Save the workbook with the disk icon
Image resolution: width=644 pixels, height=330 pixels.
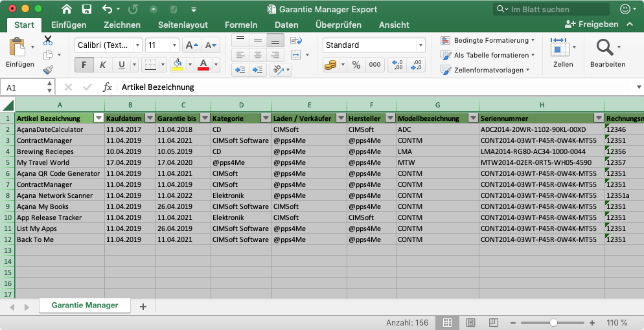coord(86,9)
